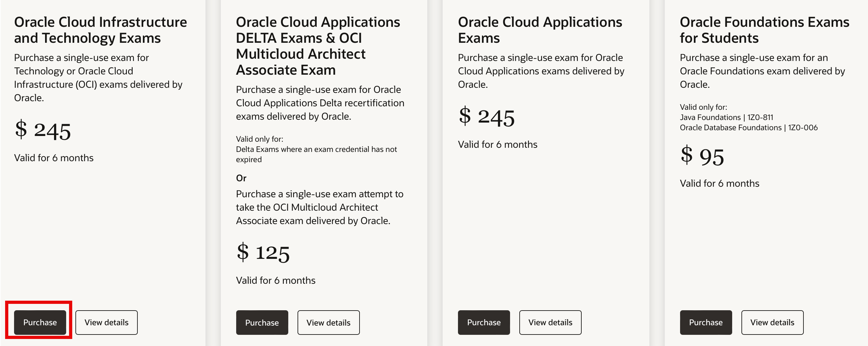Click the Oracle Cloud Infrastructure and Technology Exams heading
Image resolution: width=868 pixels, height=346 pixels.
point(100,30)
